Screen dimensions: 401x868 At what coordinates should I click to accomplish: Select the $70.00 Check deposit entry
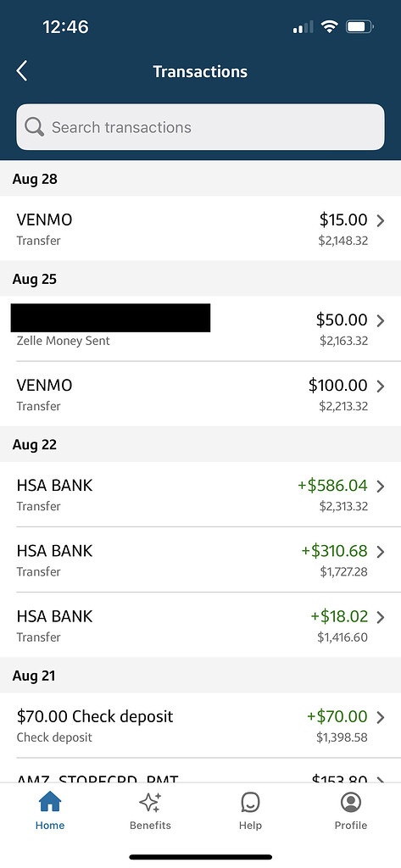[200, 726]
